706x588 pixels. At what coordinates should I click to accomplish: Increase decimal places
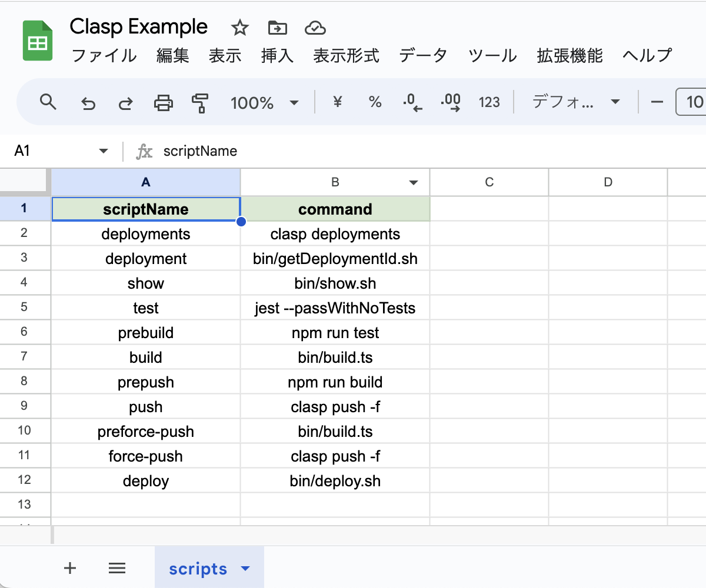(451, 103)
